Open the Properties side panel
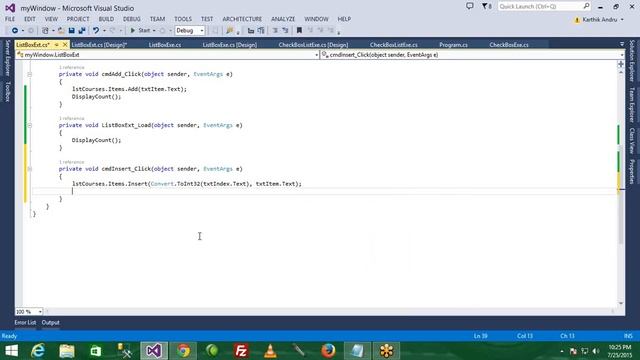This screenshot has height=360, width=640. point(632,171)
